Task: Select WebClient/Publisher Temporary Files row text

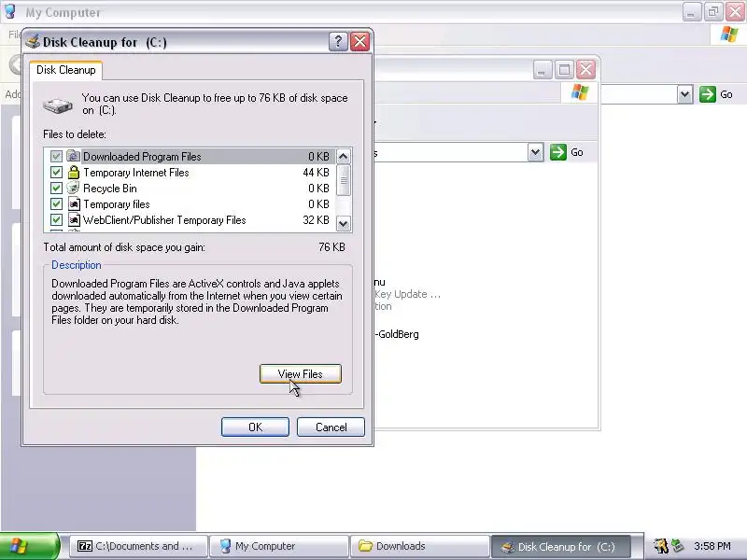Action: [164, 220]
